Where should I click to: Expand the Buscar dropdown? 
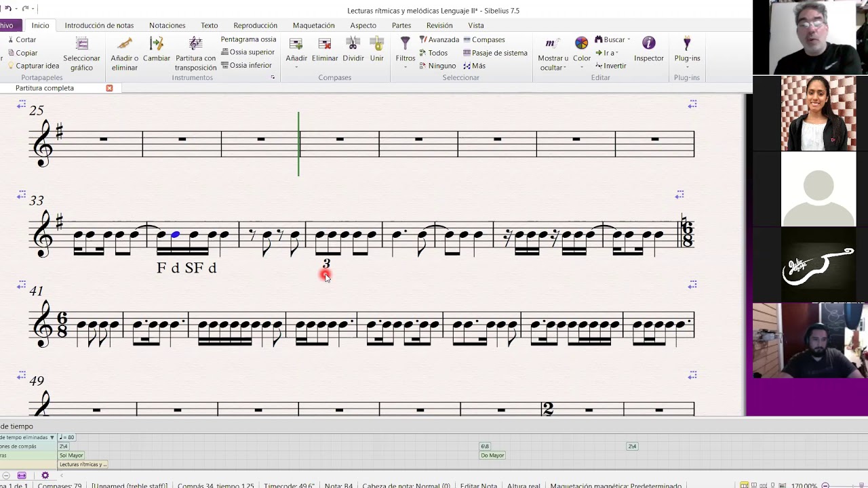[612, 40]
